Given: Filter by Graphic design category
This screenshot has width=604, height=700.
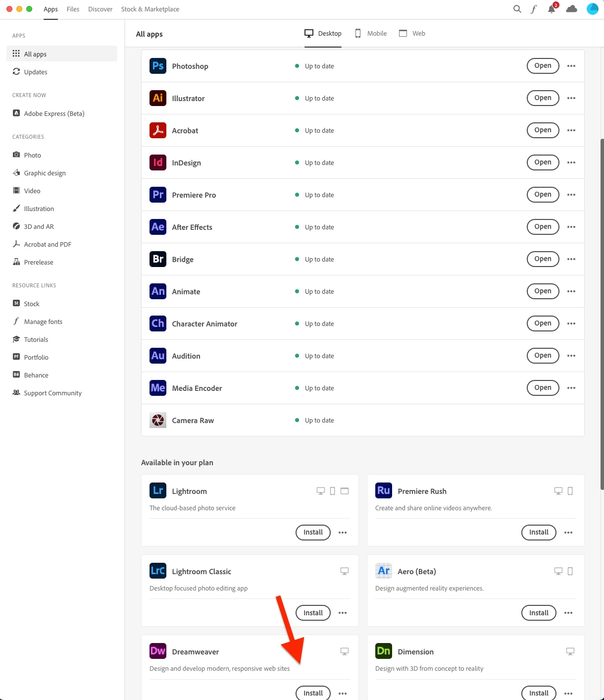Looking at the screenshot, I should click(x=62, y=173).
